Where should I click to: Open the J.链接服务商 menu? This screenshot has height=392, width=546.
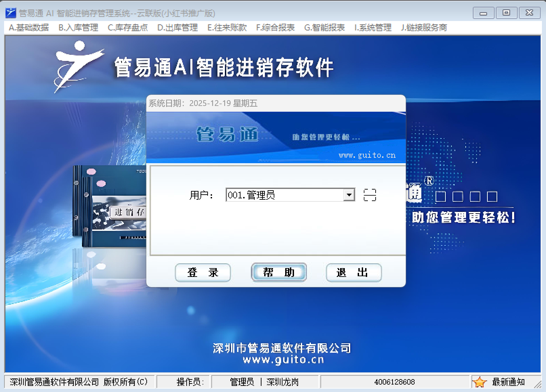[424, 28]
